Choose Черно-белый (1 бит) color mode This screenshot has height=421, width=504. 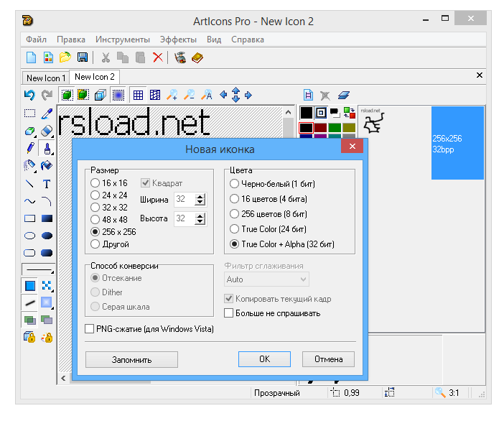click(x=272, y=184)
